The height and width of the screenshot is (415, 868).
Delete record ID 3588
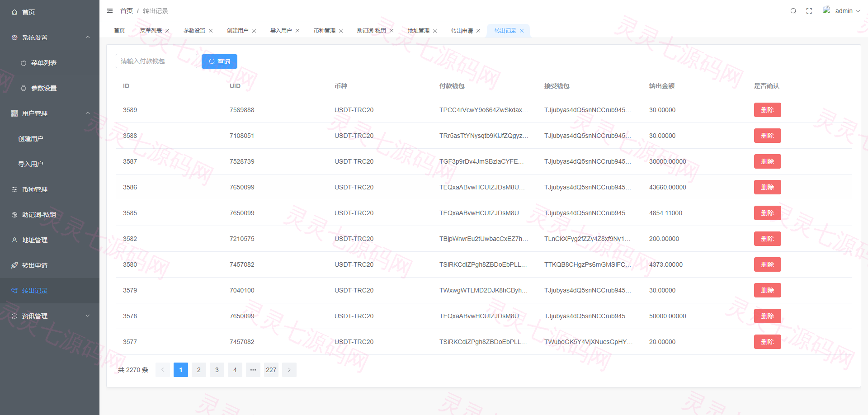767,136
